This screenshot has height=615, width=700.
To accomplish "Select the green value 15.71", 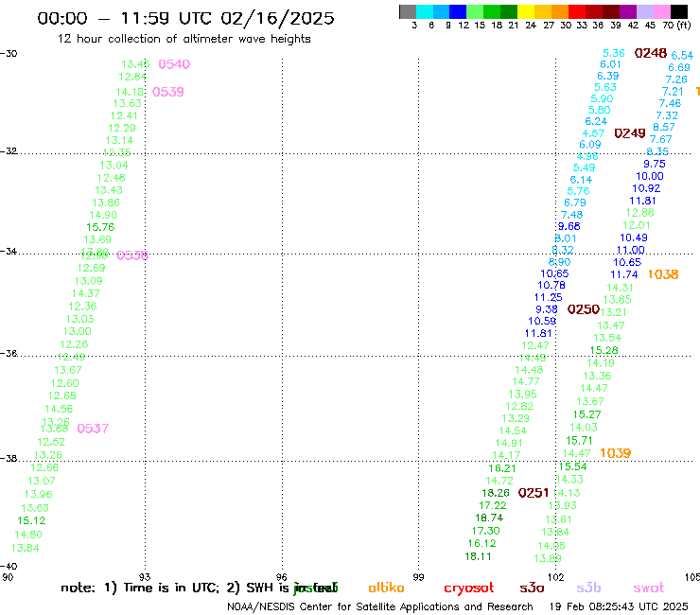I will click(579, 441).
